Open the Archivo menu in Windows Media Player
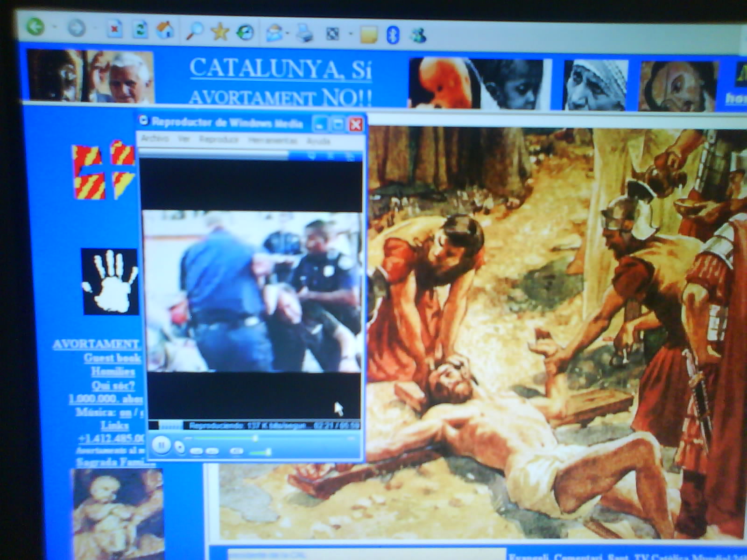 (x=155, y=139)
